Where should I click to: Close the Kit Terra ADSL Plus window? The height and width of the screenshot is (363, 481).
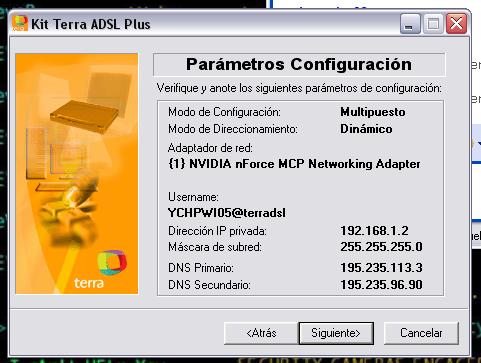456,24
